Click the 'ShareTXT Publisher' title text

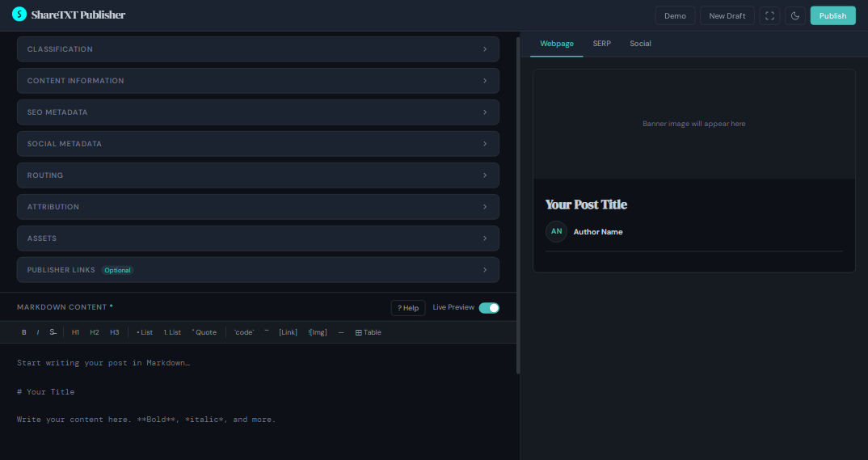click(78, 15)
